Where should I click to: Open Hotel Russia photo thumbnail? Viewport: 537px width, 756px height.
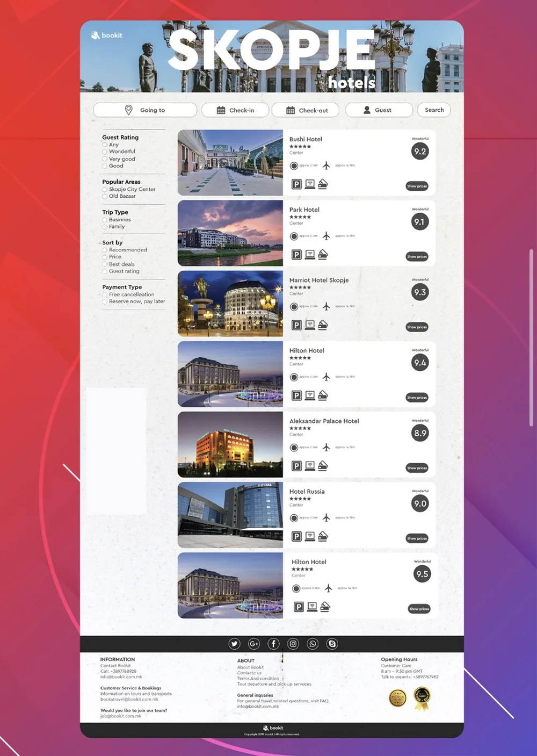(230, 515)
